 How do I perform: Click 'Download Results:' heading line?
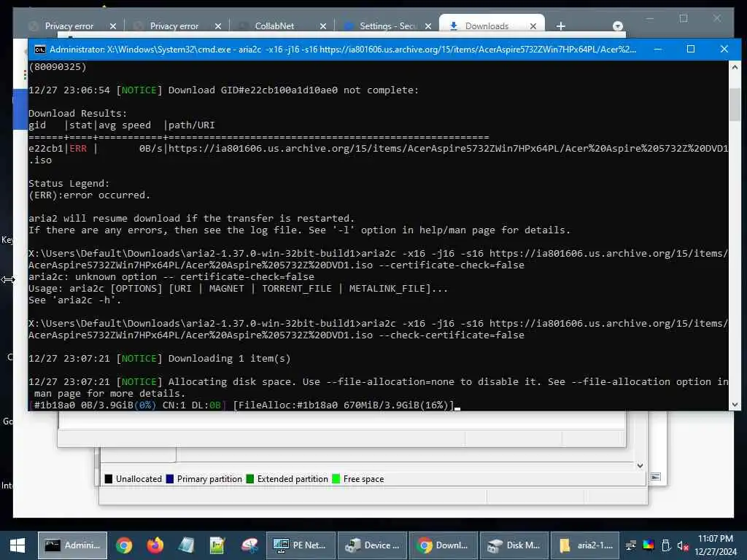point(77,113)
